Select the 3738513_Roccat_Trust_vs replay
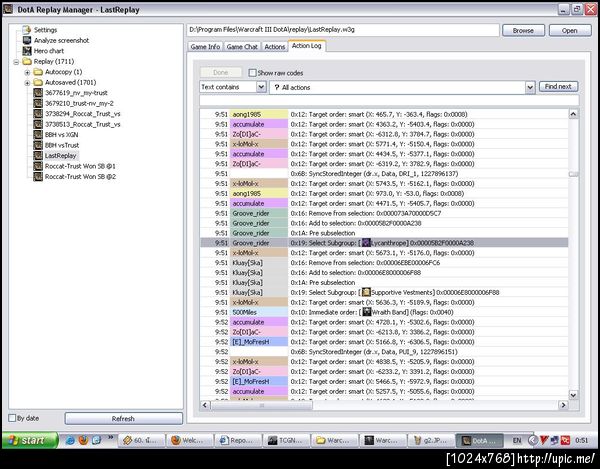600x469 pixels. (x=82, y=124)
